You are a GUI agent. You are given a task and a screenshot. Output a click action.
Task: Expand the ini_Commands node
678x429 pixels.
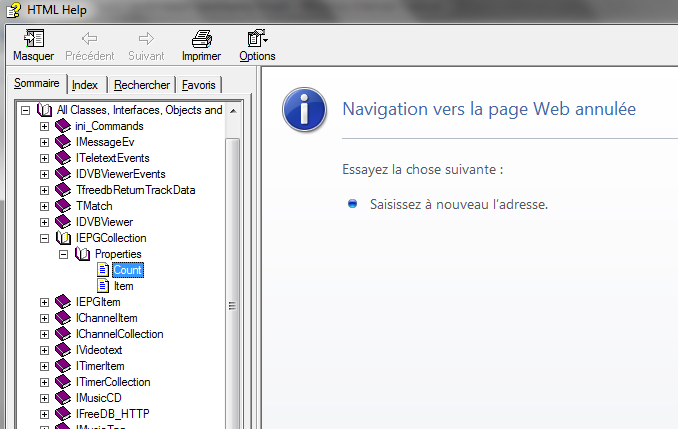44,126
